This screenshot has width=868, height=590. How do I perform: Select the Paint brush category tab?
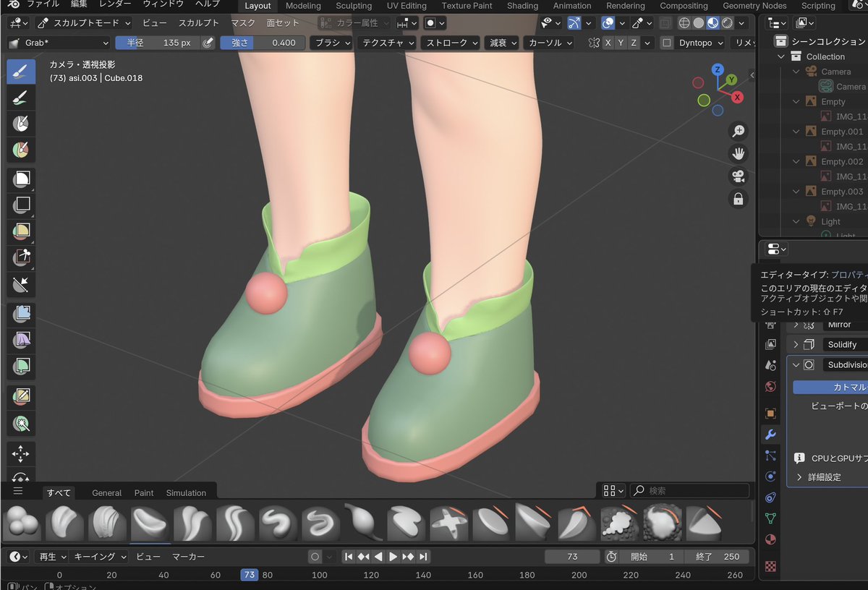[x=144, y=493]
